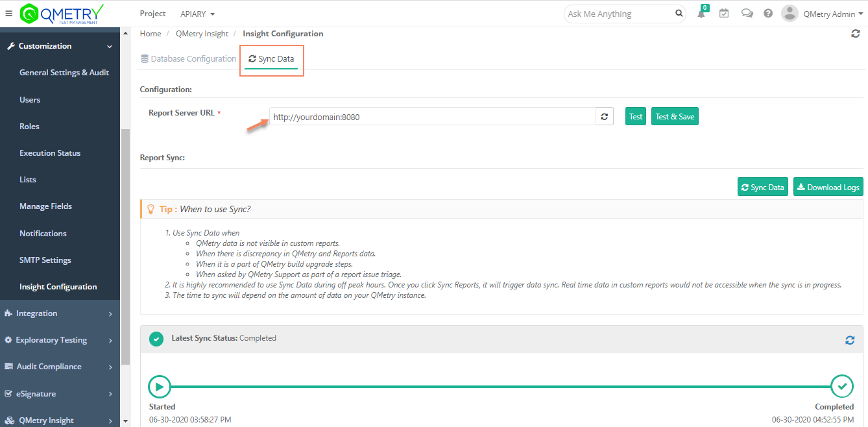Click the Download Logs button

[828, 188]
